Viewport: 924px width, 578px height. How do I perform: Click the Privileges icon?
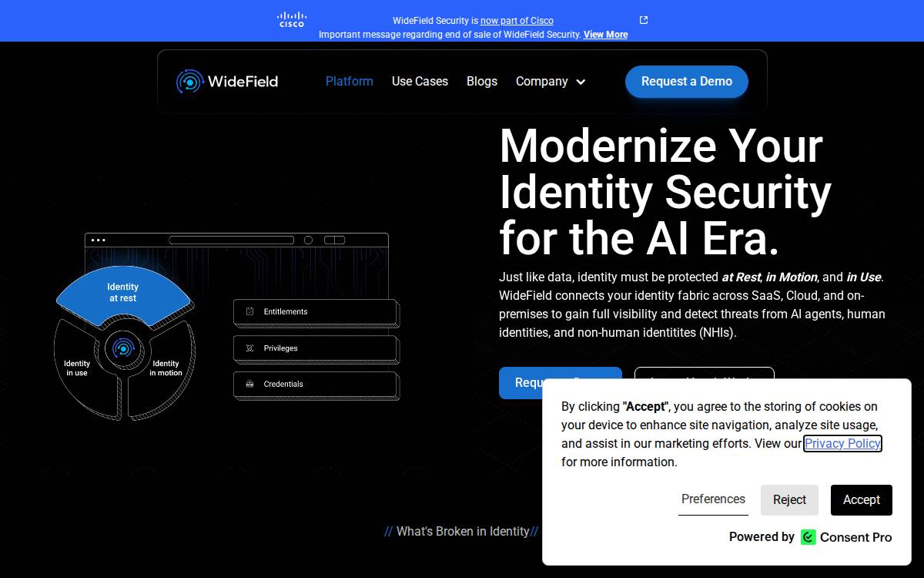[249, 348]
